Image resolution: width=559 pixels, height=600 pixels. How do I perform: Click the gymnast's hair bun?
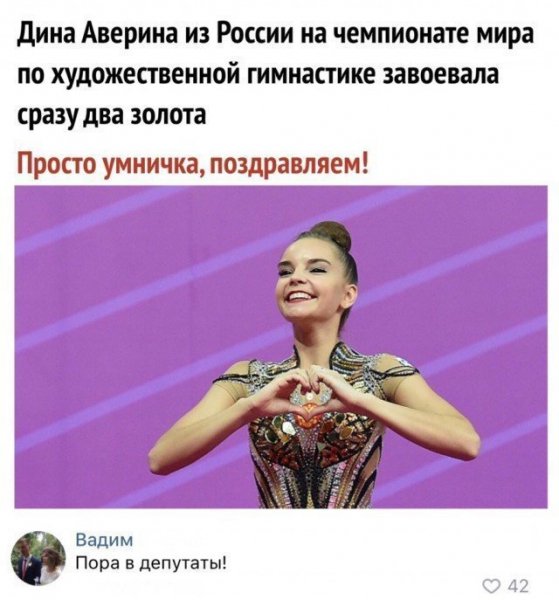(331, 234)
